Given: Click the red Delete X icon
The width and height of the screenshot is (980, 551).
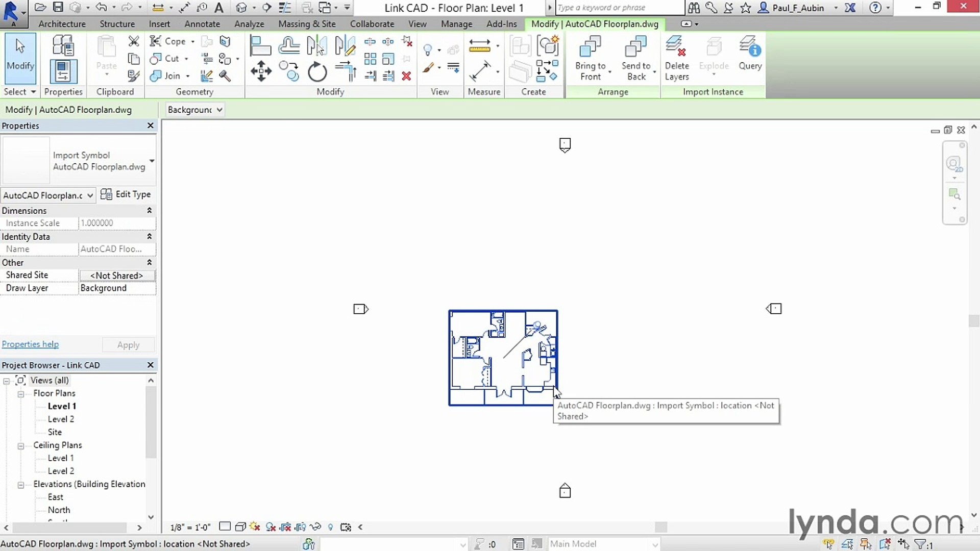Looking at the screenshot, I should click(406, 76).
